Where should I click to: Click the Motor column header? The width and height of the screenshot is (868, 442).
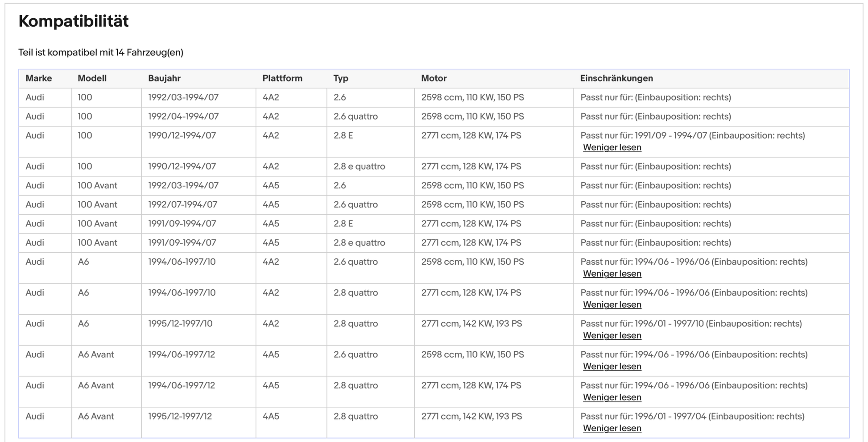point(434,79)
